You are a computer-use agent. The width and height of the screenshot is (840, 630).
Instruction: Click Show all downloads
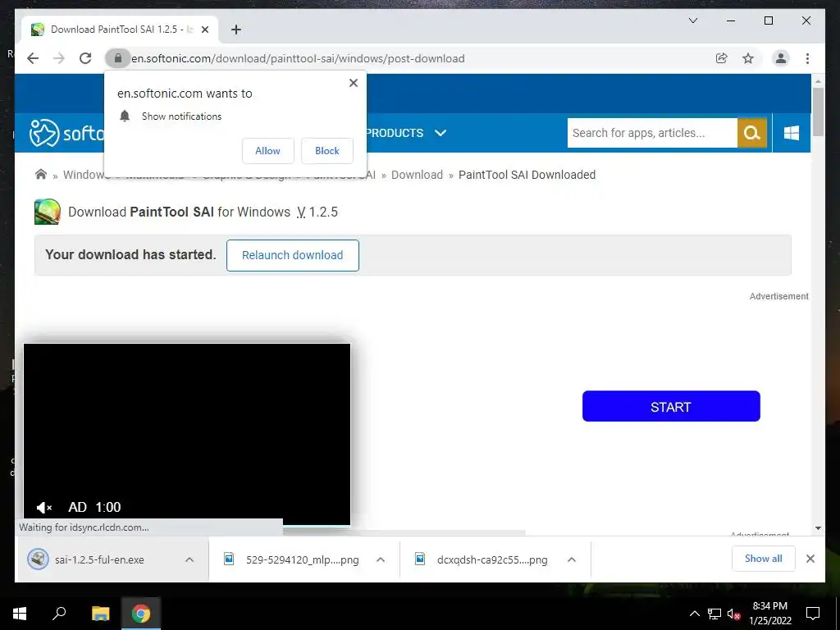coord(764,559)
